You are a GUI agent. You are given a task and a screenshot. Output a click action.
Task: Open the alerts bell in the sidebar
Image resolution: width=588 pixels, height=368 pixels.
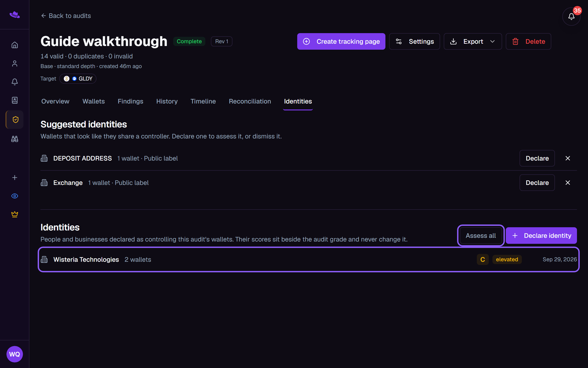(14, 82)
